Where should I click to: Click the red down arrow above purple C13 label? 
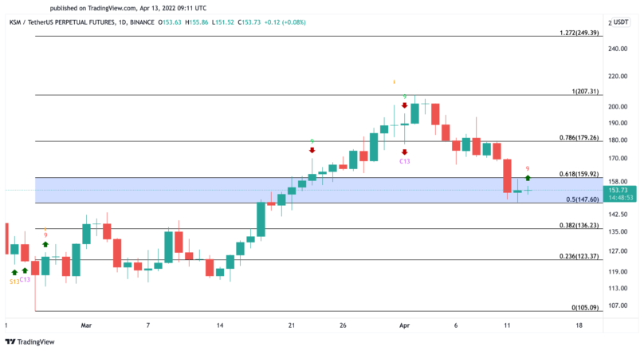pyautogui.click(x=405, y=152)
